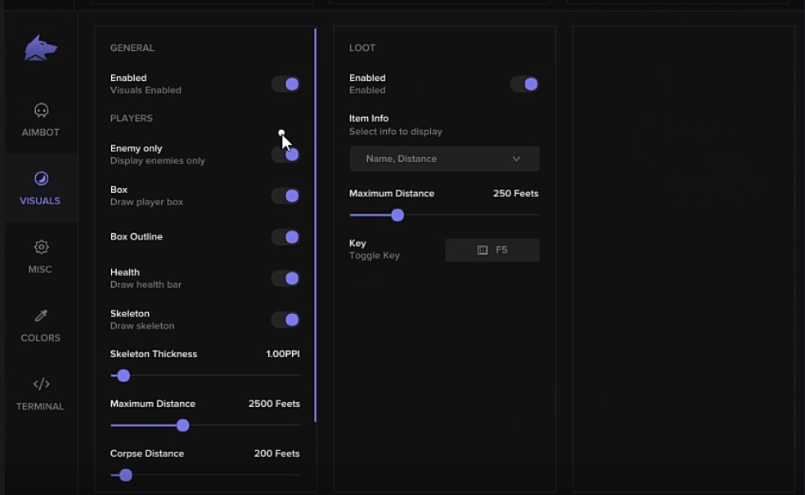The image size is (805, 495).
Task: Click Corpse Distance slider handle
Action: (x=126, y=475)
